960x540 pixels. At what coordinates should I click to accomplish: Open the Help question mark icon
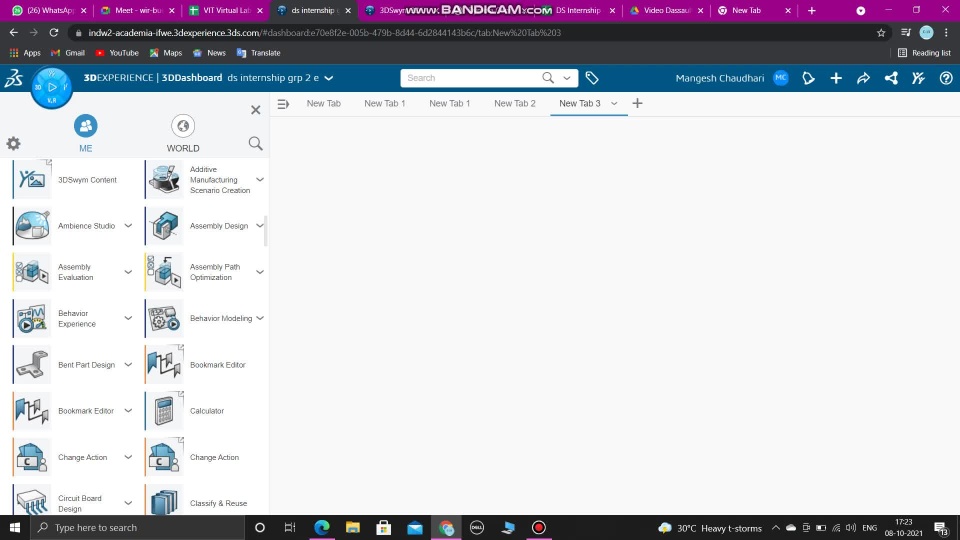pyautogui.click(x=946, y=78)
